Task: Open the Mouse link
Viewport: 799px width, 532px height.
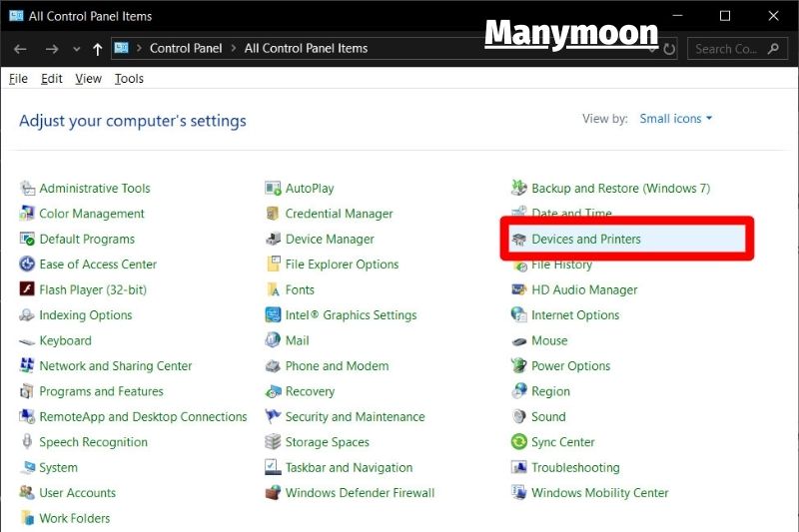Action: click(549, 340)
